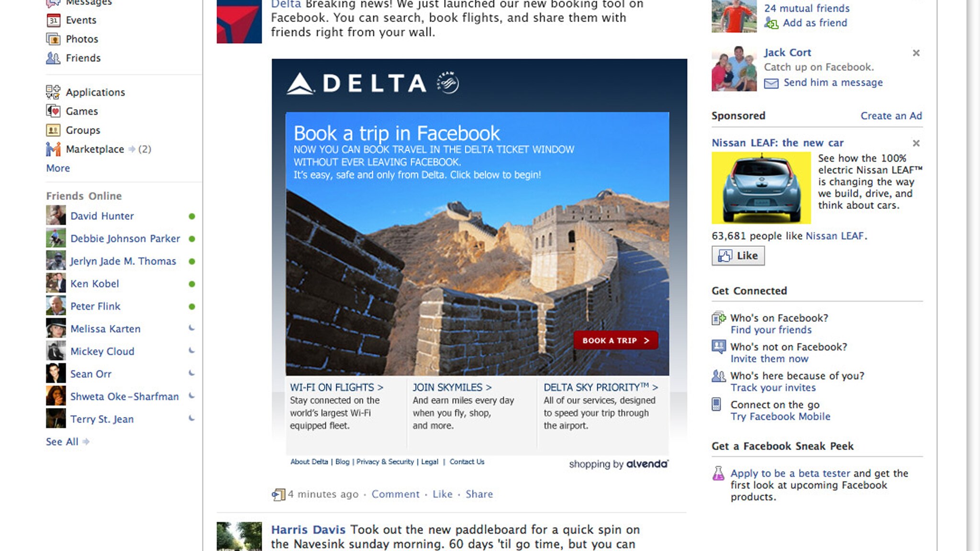The width and height of the screenshot is (980, 551).
Task: Expand the sidebar with the More link
Action: 58,168
